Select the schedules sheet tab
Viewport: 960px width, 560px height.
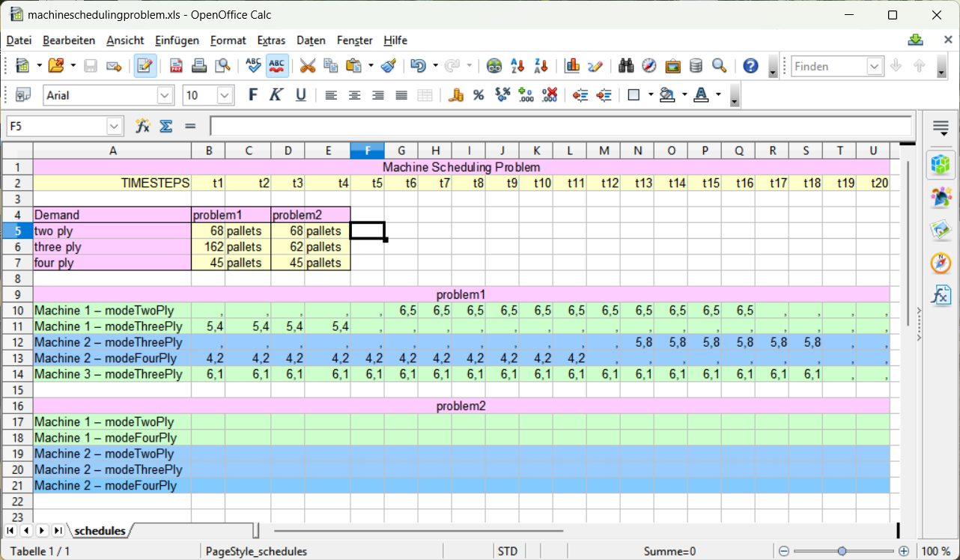point(100,531)
